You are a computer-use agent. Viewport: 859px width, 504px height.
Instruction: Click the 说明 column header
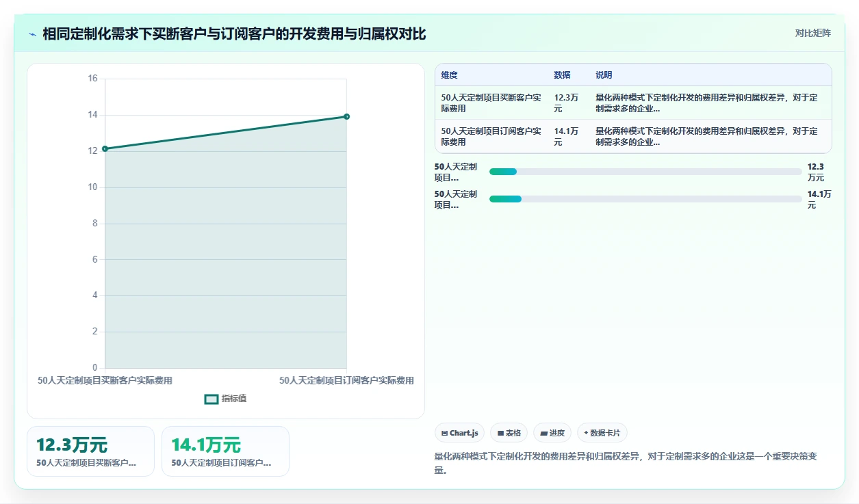[x=604, y=75]
